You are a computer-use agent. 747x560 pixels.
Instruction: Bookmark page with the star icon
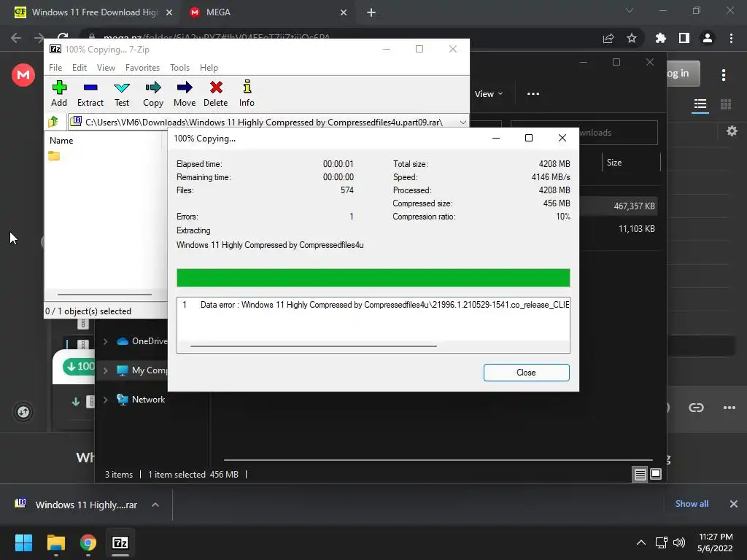[x=632, y=38]
